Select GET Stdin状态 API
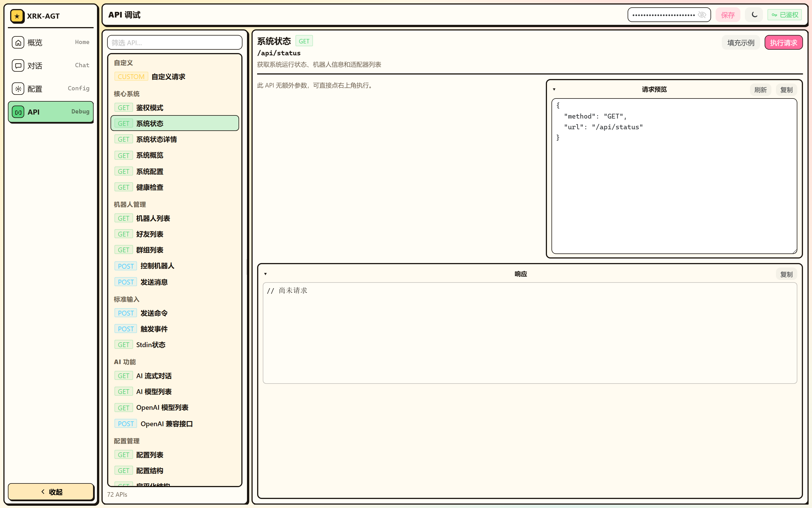Viewport: 812px width, 508px height. [x=175, y=345]
